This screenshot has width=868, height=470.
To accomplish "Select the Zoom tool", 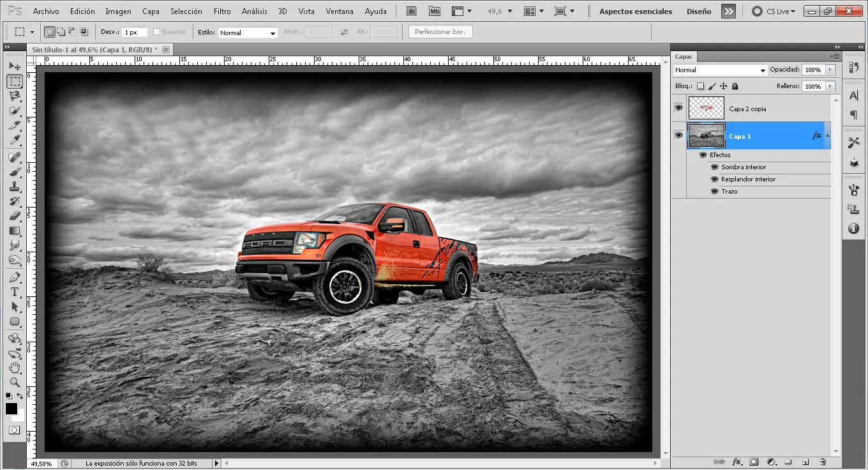I will (15, 383).
